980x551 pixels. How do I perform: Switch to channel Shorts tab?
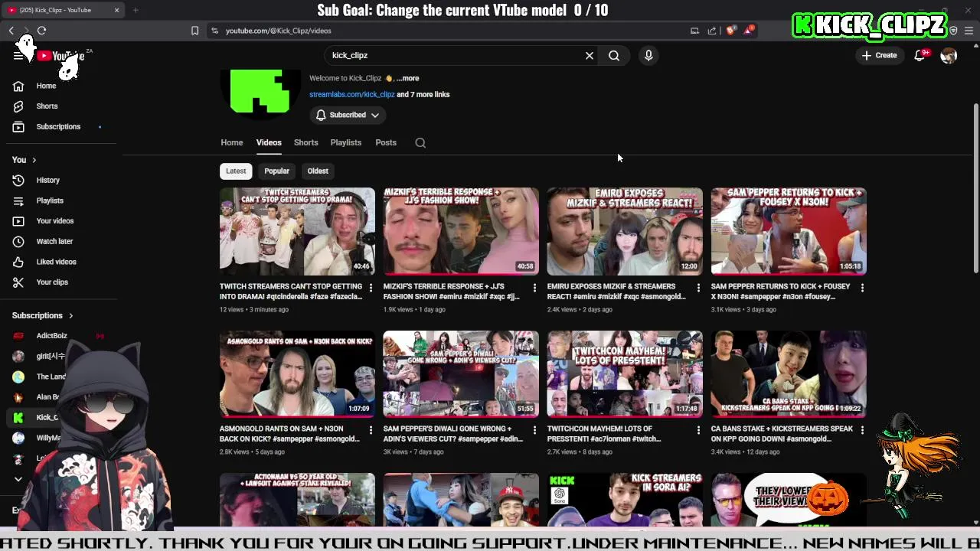[305, 142]
